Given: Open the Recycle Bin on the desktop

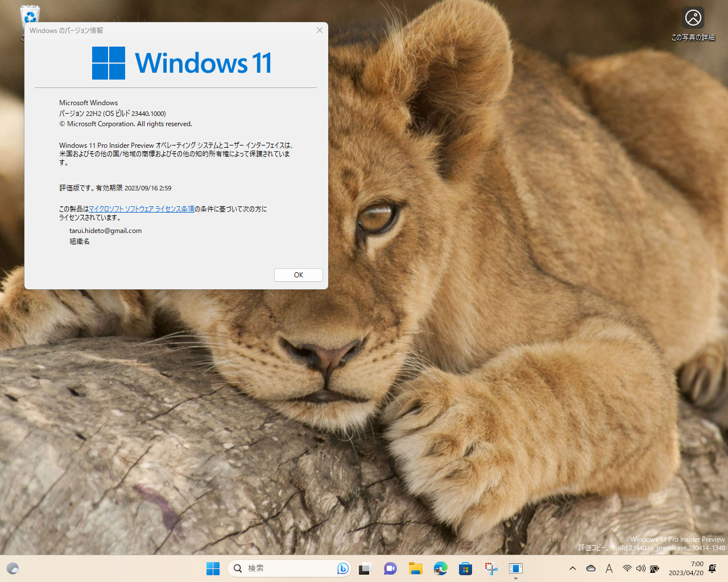Looking at the screenshot, I should coord(30,17).
